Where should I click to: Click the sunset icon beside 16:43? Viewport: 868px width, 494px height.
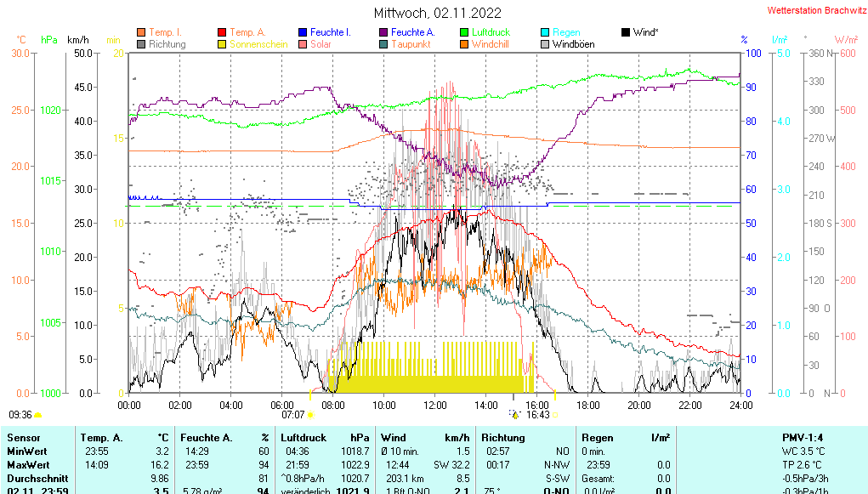[x=516, y=415]
